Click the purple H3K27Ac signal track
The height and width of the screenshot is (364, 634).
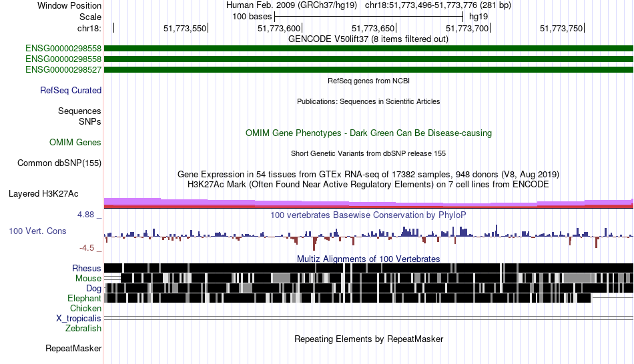pos(368,203)
